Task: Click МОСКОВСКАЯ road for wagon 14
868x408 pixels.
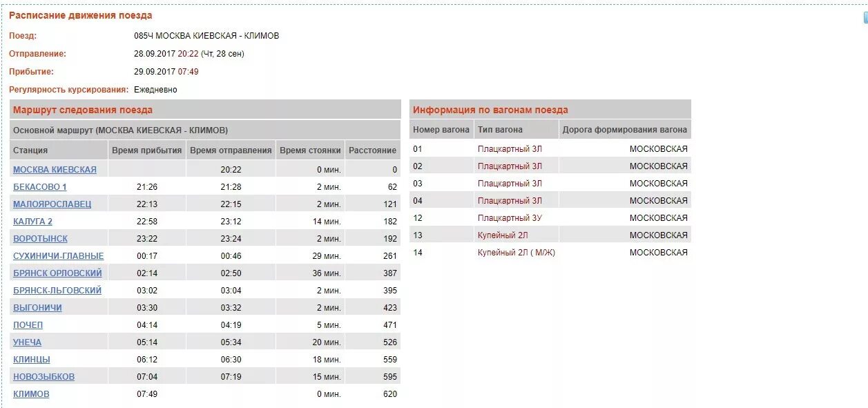Action: [659, 253]
